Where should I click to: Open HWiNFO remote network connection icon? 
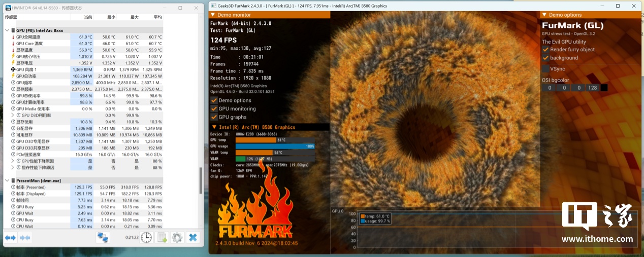(x=103, y=237)
